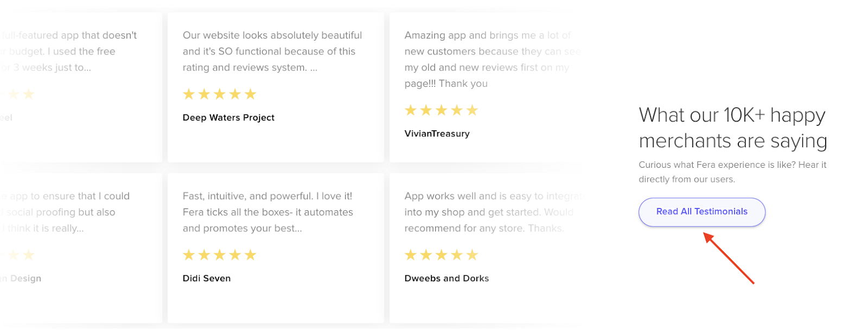Click fifth star in Dweebs and Dorks rating
The height and width of the screenshot is (335, 868).
(x=472, y=255)
